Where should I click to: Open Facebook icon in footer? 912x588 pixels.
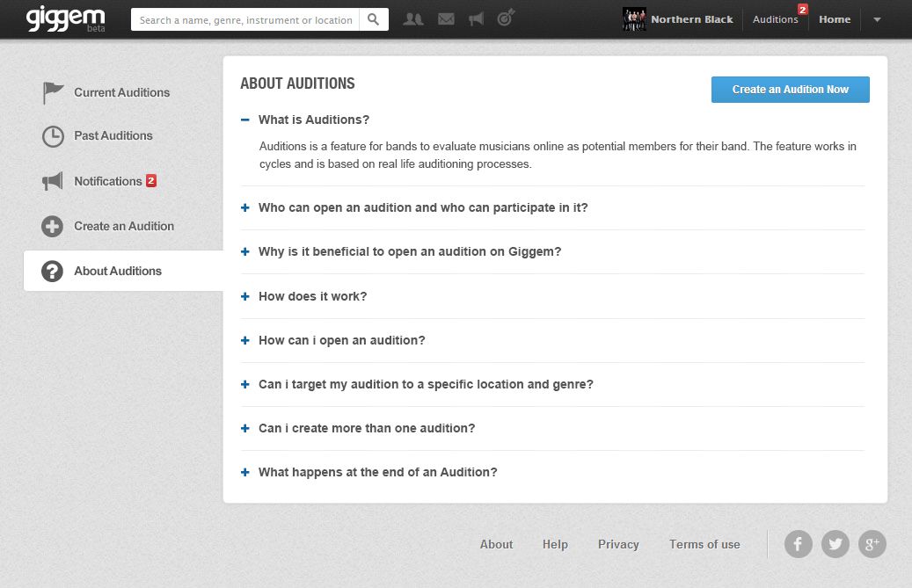798,544
